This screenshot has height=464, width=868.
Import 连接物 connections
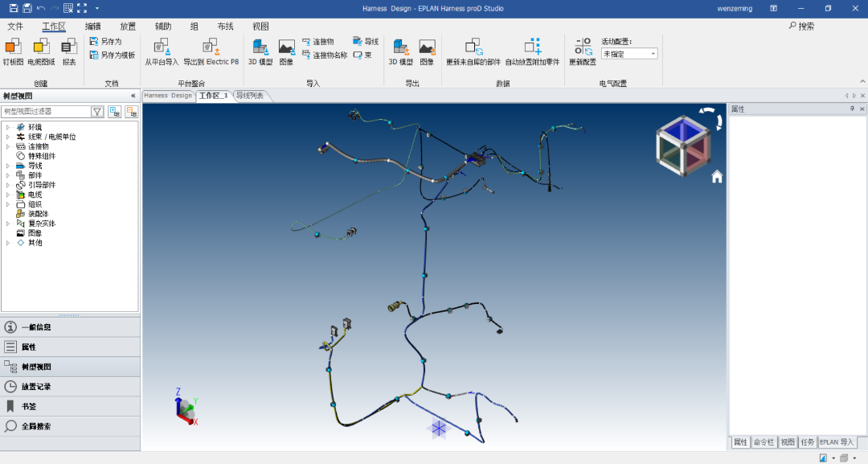[318, 42]
